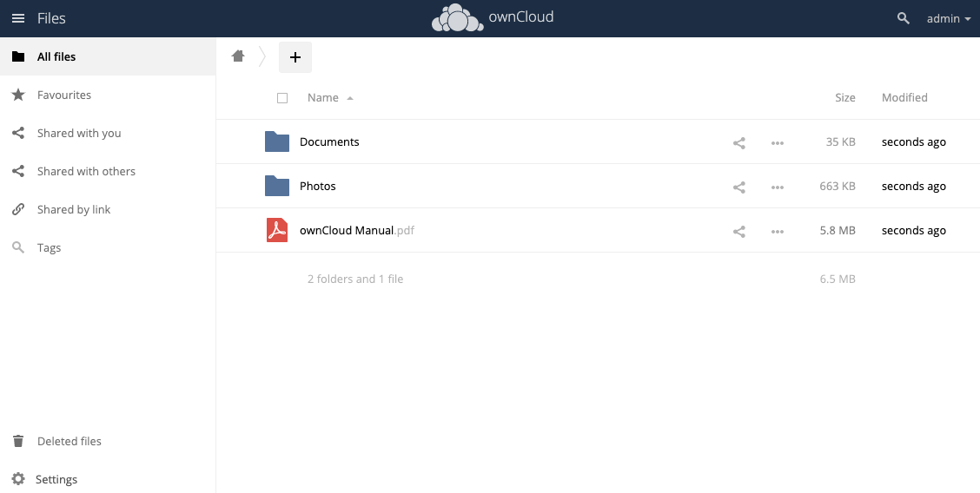The width and height of the screenshot is (980, 493).
Task: Open Favourites in sidebar
Action: pyautogui.click(x=108, y=95)
